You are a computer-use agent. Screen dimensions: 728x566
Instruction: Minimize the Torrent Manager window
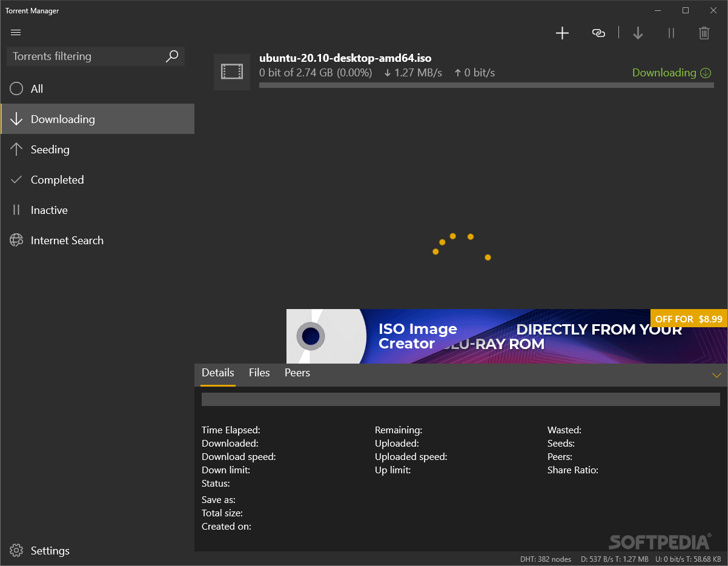pyautogui.click(x=658, y=10)
